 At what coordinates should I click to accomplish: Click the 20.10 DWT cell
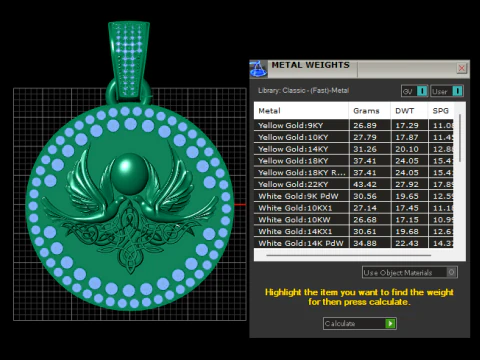coord(409,149)
